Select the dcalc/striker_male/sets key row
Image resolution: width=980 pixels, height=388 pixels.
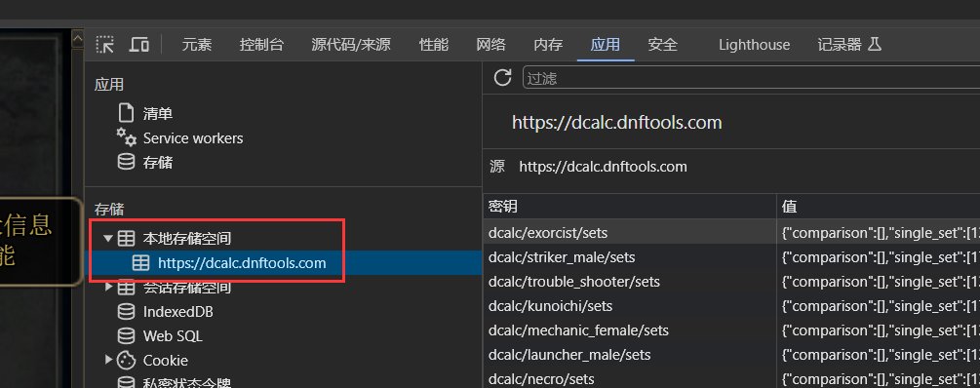coord(629,256)
